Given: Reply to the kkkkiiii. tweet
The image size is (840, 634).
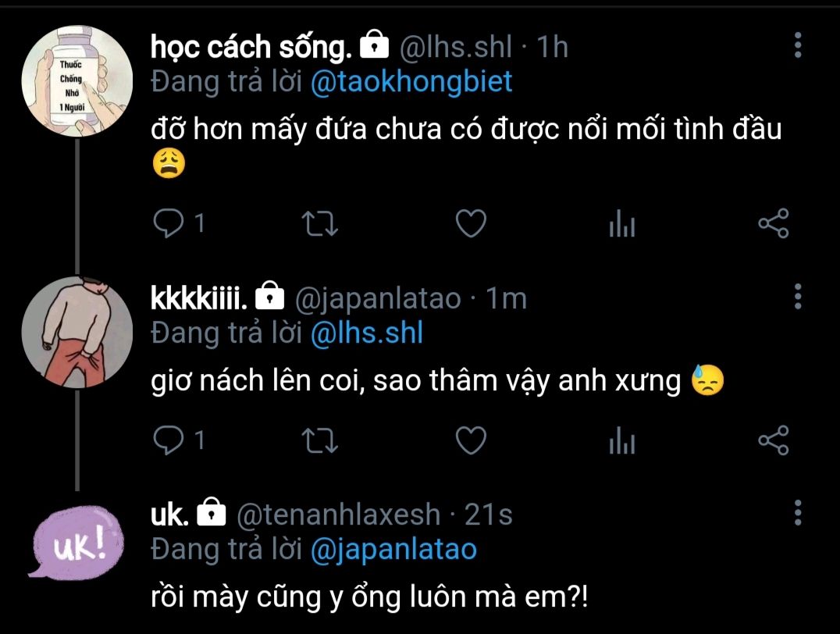Looking at the screenshot, I should pos(166,441).
